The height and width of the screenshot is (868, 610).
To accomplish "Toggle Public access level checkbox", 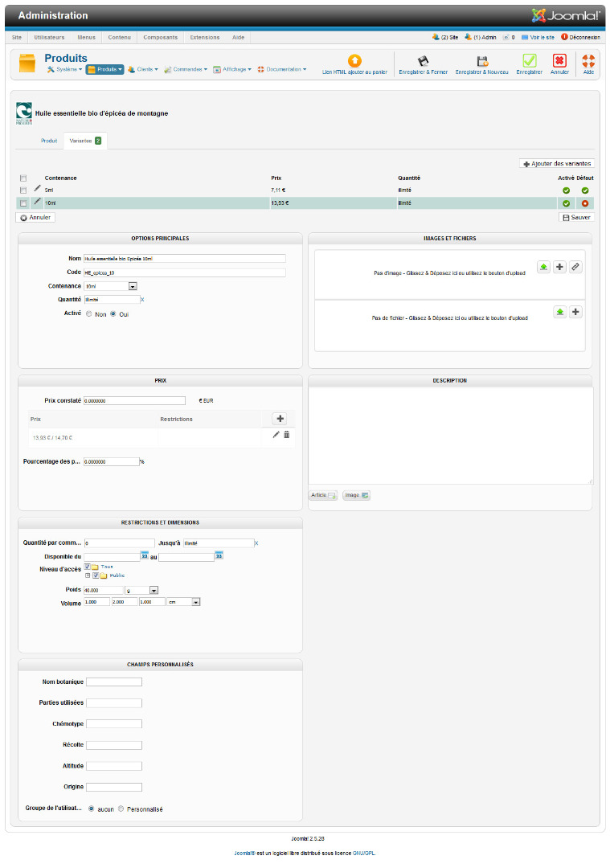I will pyautogui.click(x=96, y=575).
